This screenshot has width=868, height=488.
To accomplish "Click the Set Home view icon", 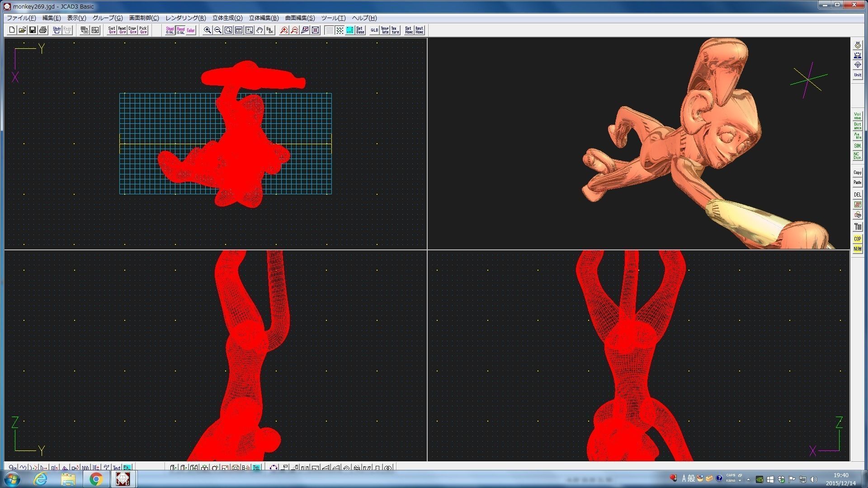I will pos(409,30).
